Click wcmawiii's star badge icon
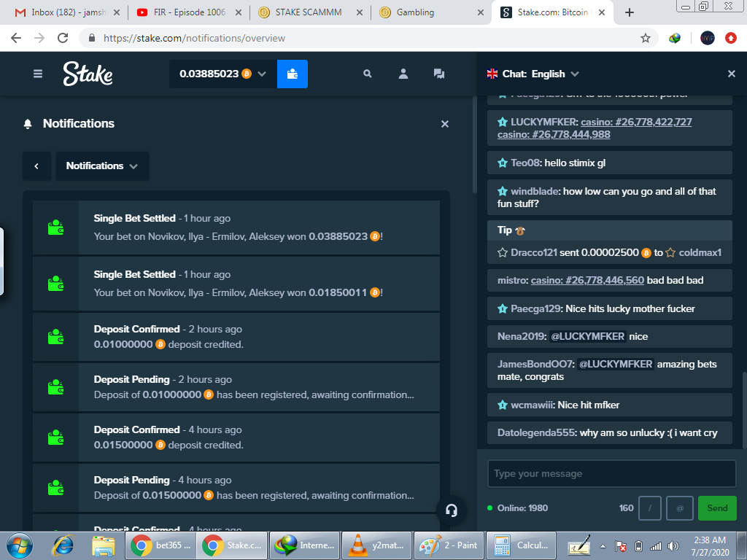This screenshot has width=747, height=560. pos(502,405)
